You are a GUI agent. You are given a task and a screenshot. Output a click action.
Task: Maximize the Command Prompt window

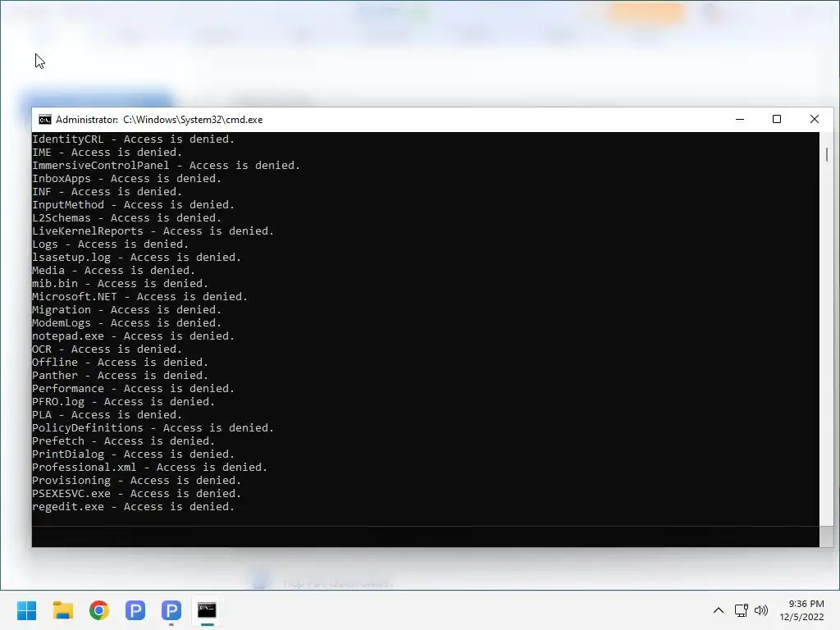click(x=777, y=120)
